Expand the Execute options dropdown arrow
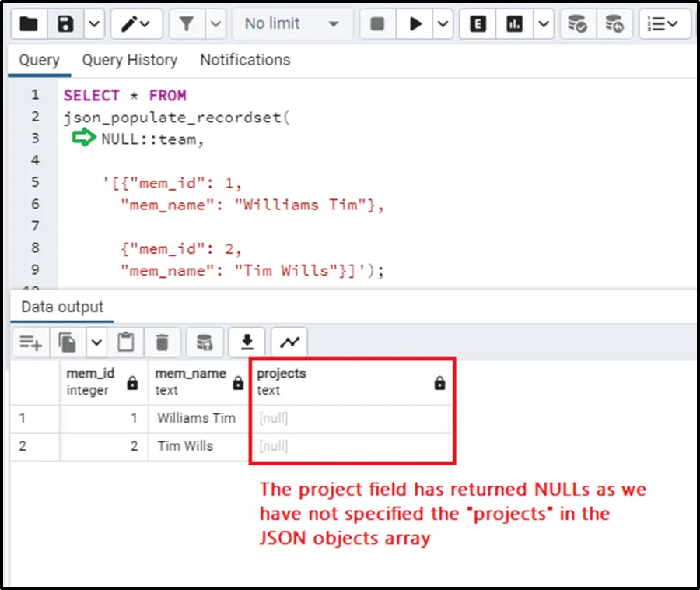Viewport: 700px width, 590px height. pos(443,24)
